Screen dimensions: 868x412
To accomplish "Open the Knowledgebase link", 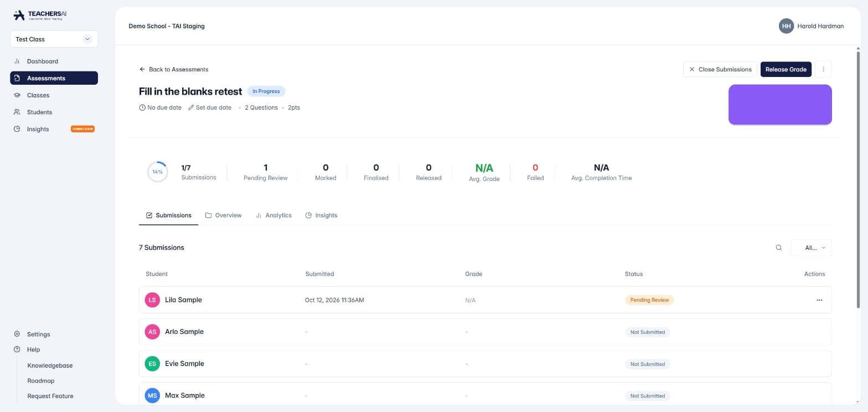I will point(50,365).
